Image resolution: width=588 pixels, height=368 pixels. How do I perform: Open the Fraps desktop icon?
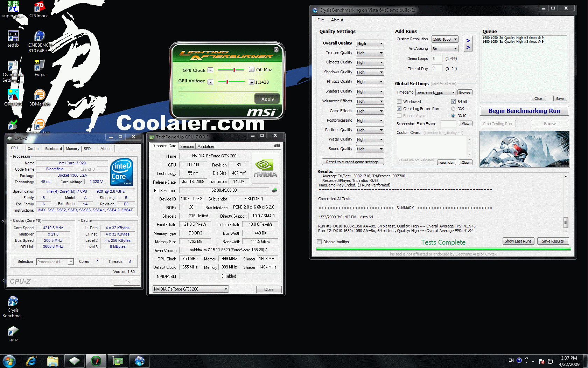(40, 68)
